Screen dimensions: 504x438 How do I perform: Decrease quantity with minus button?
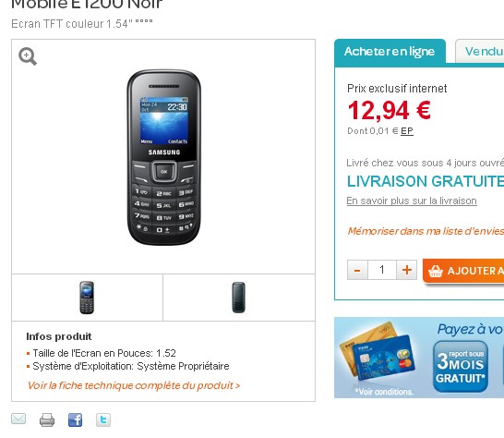coord(357,270)
